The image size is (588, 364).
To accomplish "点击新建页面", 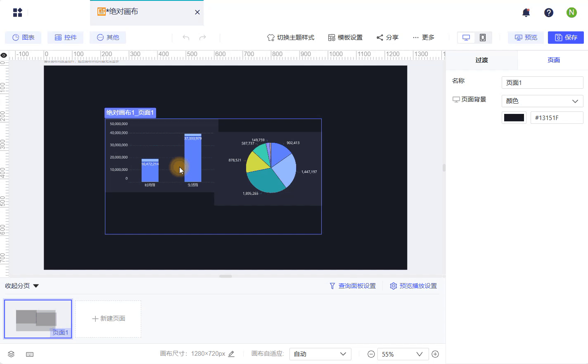I will (x=108, y=319).
